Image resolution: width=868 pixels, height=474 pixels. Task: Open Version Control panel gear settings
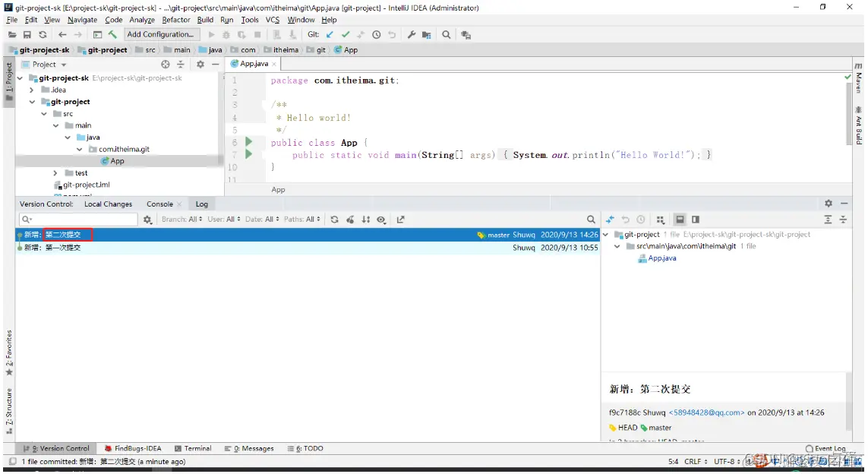[x=829, y=204]
